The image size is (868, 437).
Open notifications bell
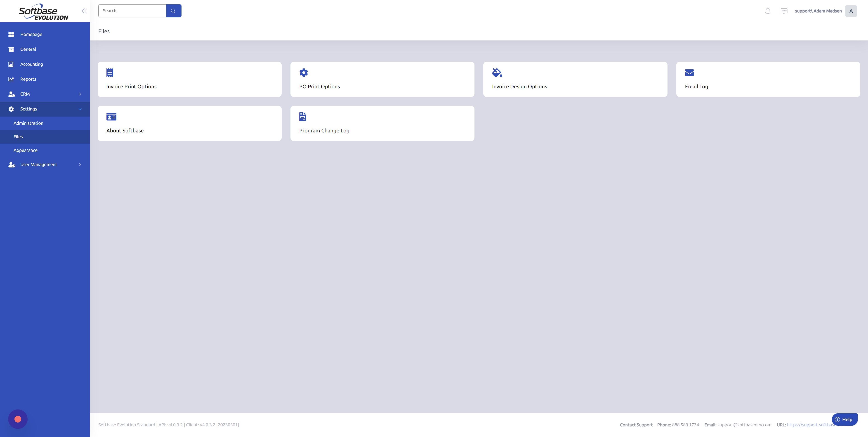click(768, 11)
